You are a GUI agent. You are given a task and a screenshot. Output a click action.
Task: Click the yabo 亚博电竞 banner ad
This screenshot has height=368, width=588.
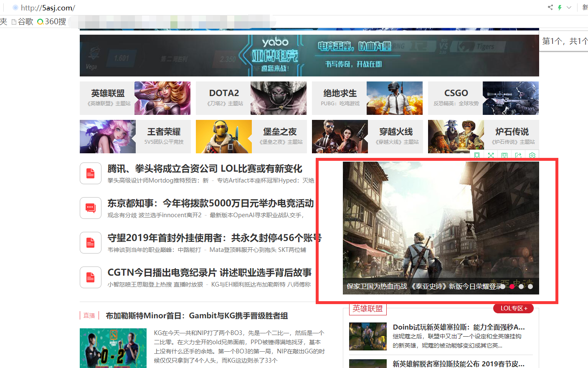click(309, 55)
